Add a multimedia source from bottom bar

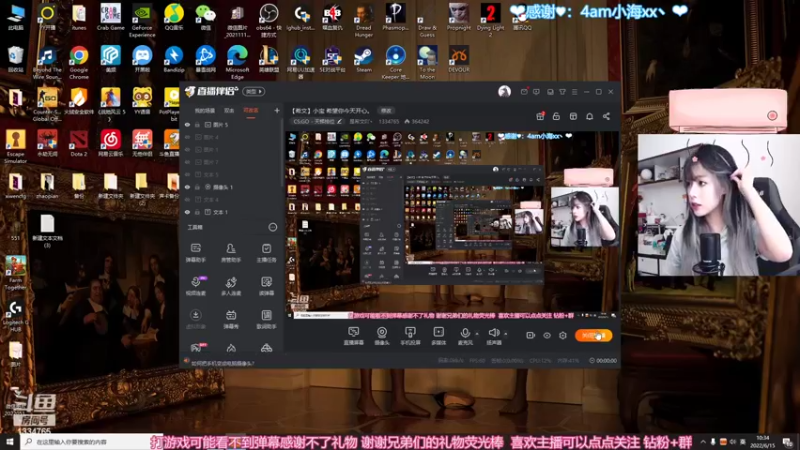[x=438, y=336]
